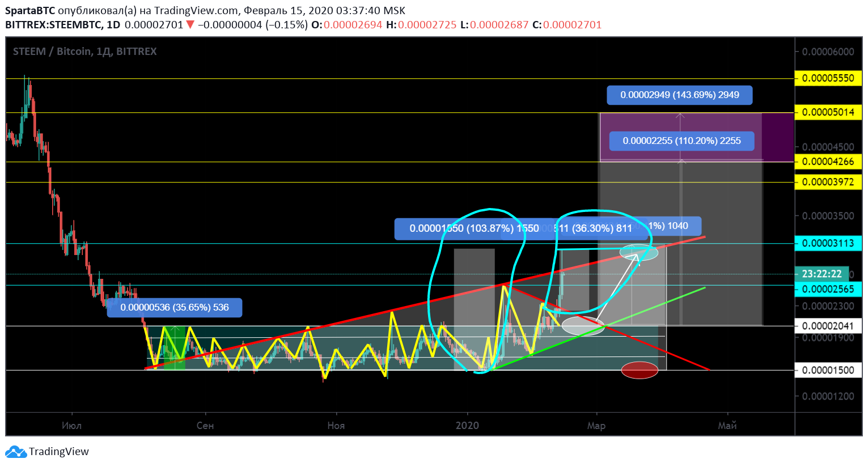The height and width of the screenshot is (467, 868).
Task: Select the white 0.00002041 price label
Action: click(x=828, y=326)
